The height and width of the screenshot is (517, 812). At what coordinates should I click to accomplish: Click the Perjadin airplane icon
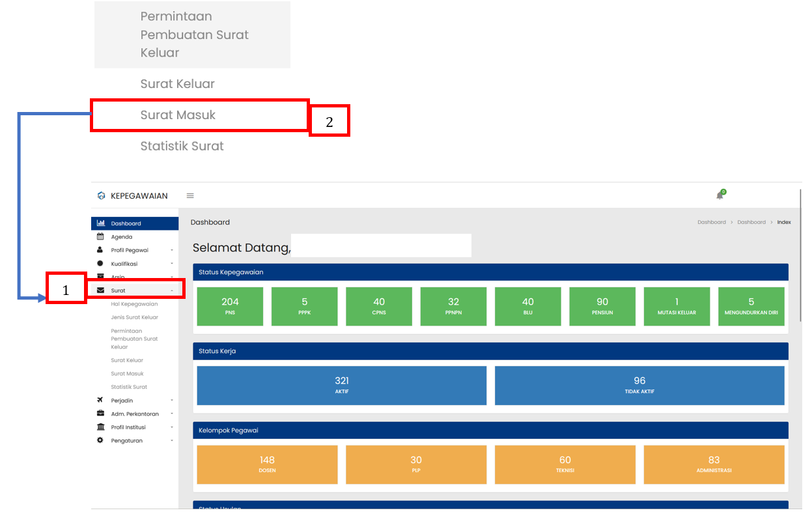(x=100, y=400)
